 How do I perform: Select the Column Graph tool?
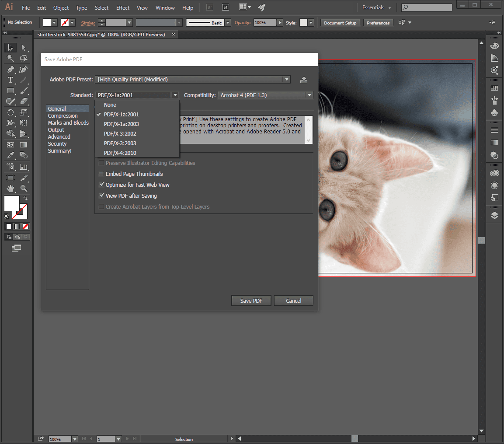(x=24, y=167)
